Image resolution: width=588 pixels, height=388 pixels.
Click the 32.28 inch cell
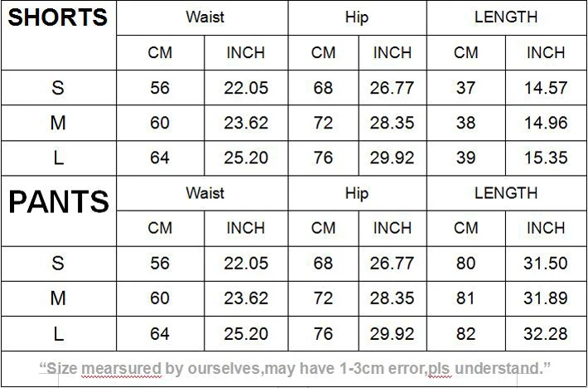pos(546,334)
